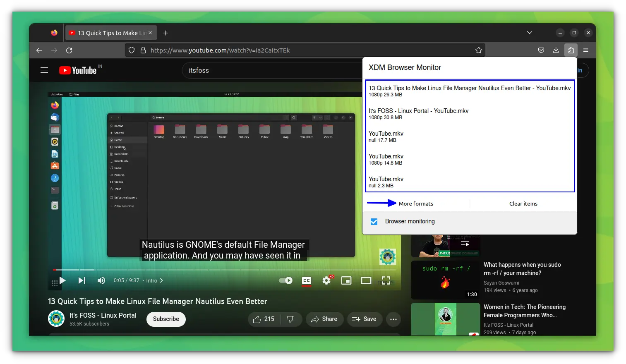Click the channel watermark on the video
The height and width of the screenshot is (364, 626).
[388, 257]
